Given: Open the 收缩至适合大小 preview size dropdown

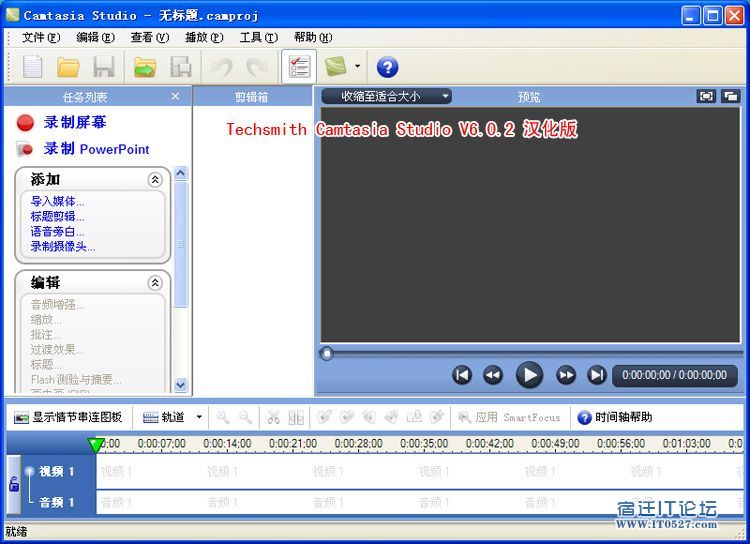Looking at the screenshot, I should tap(386, 97).
